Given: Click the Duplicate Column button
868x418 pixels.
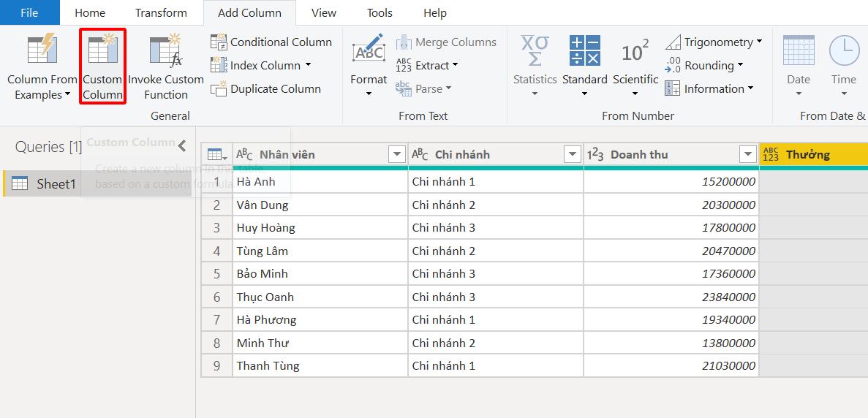Looking at the screenshot, I should click(x=265, y=89).
